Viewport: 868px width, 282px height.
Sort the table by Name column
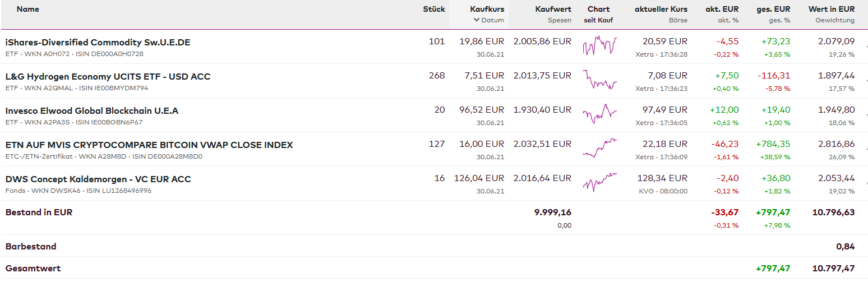tap(28, 9)
